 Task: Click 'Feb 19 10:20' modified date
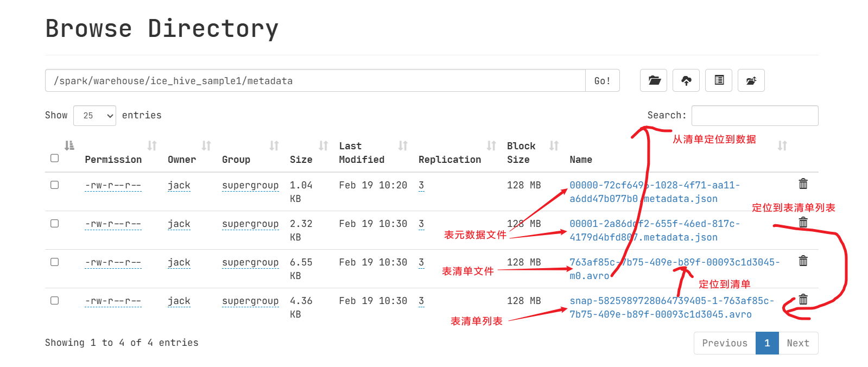(373, 185)
